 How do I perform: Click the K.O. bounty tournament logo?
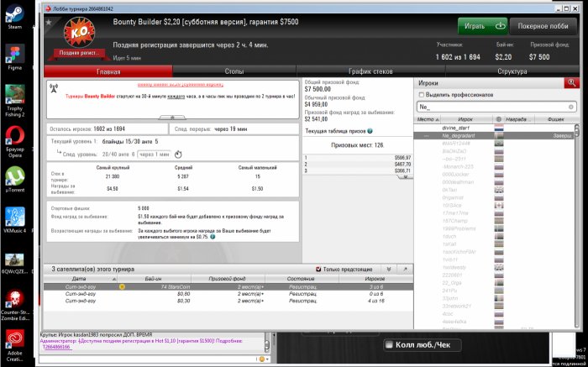[x=79, y=32]
